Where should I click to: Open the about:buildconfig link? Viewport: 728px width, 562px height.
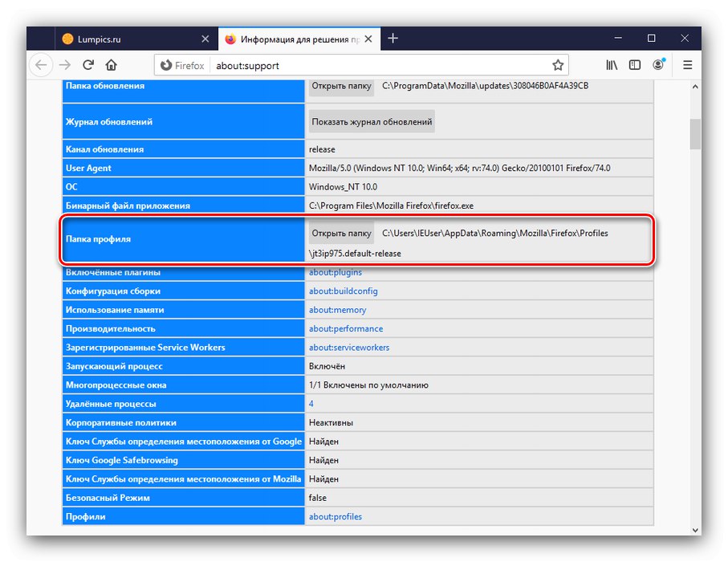pyautogui.click(x=343, y=291)
